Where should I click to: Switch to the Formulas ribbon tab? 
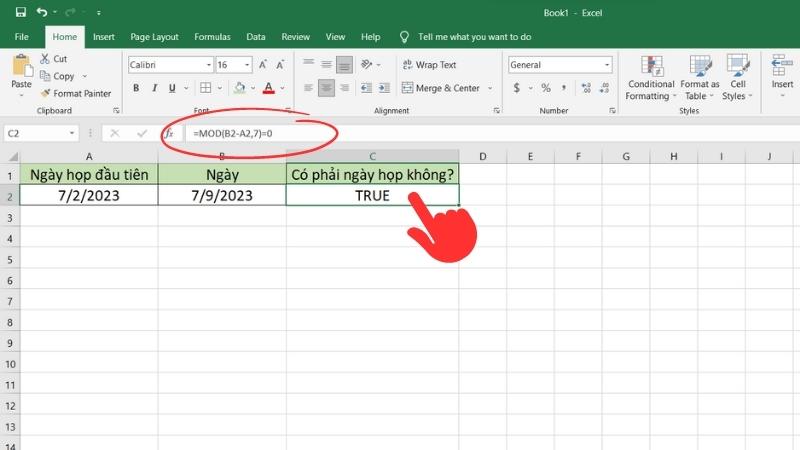click(x=212, y=37)
